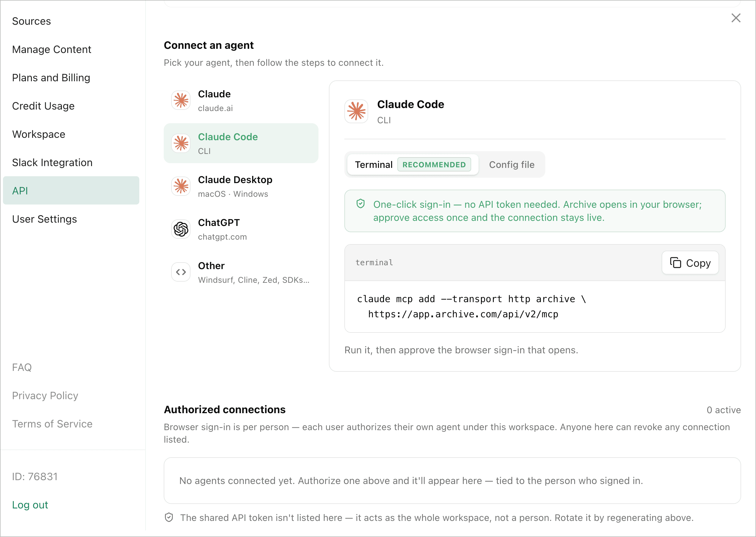Click the 'Authorized connections' heading
Image resolution: width=756 pixels, height=537 pixels.
click(x=225, y=410)
